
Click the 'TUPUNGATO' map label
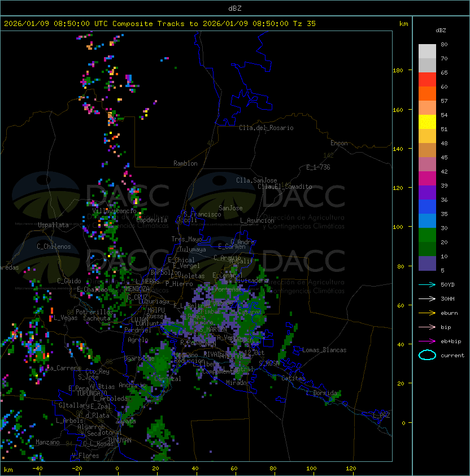[x=92, y=393]
